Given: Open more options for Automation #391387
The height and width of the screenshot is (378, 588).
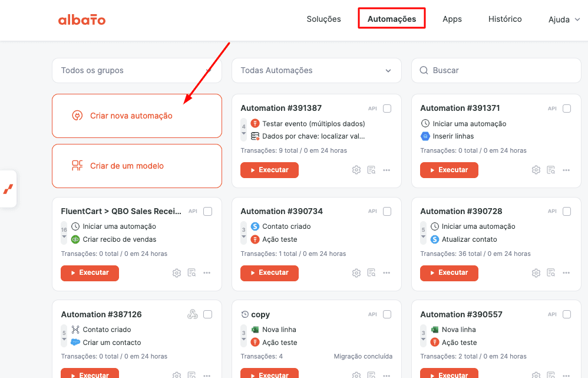Looking at the screenshot, I should click(x=387, y=170).
